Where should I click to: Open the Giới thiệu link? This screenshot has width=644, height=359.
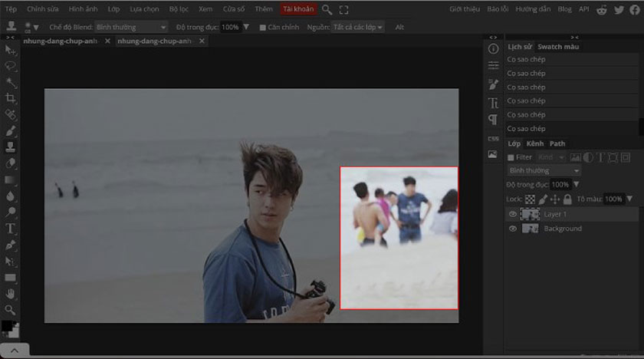[465, 9]
